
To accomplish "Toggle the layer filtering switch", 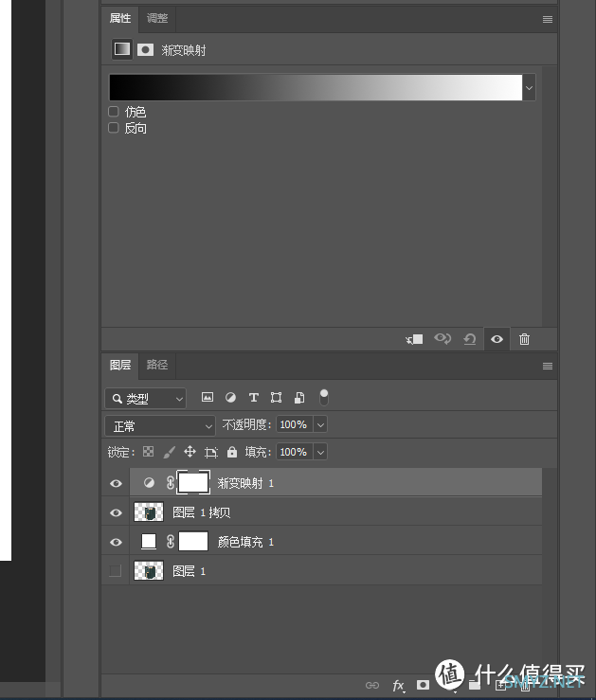I will (x=324, y=397).
